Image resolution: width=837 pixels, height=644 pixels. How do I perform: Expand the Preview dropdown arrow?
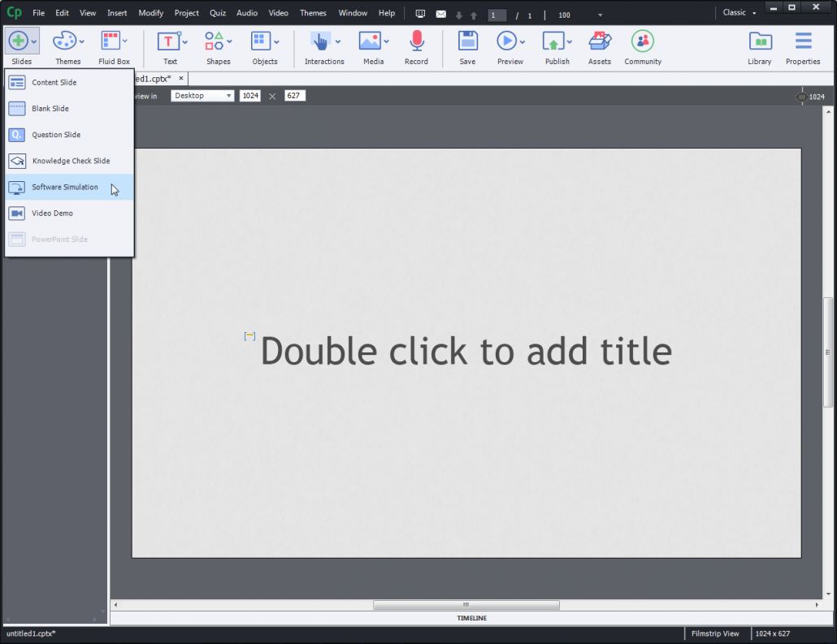[x=523, y=41]
